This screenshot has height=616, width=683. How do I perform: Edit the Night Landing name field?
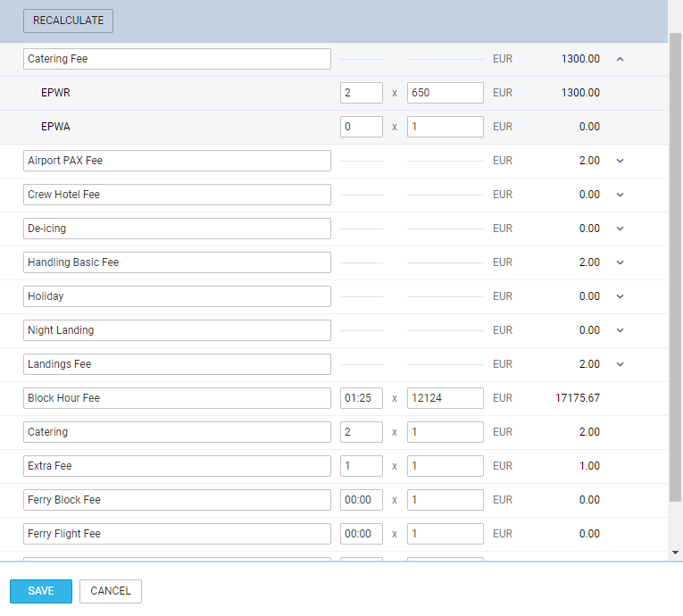point(177,330)
